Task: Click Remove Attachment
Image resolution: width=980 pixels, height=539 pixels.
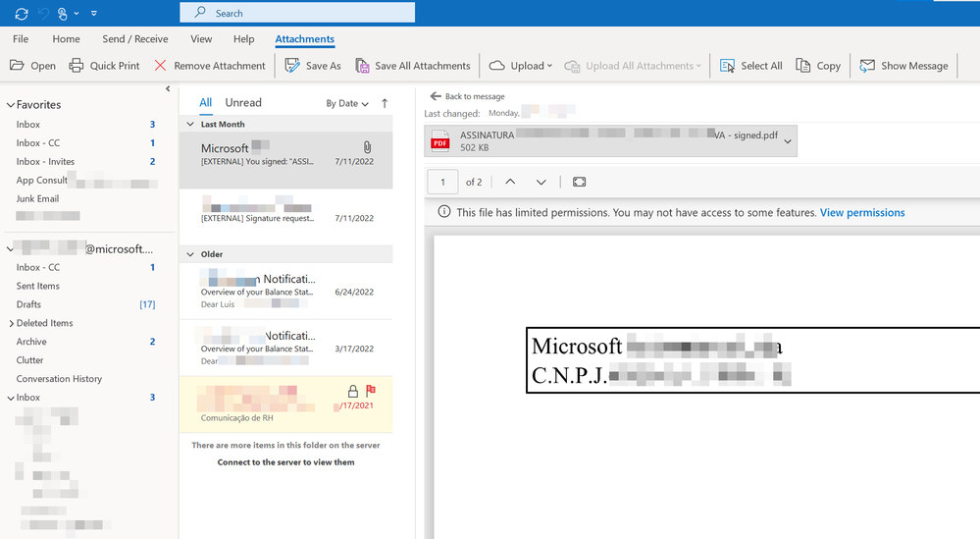Action: (210, 66)
